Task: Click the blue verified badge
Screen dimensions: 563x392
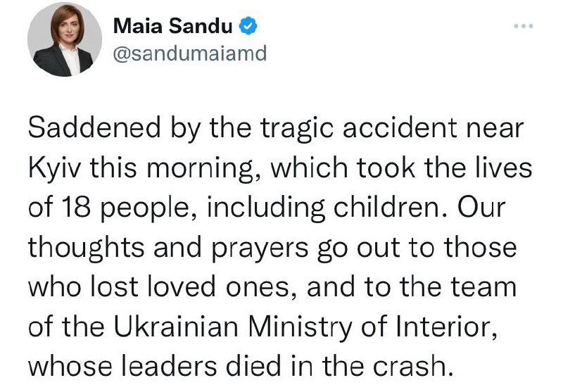Action: coord(248,27)
